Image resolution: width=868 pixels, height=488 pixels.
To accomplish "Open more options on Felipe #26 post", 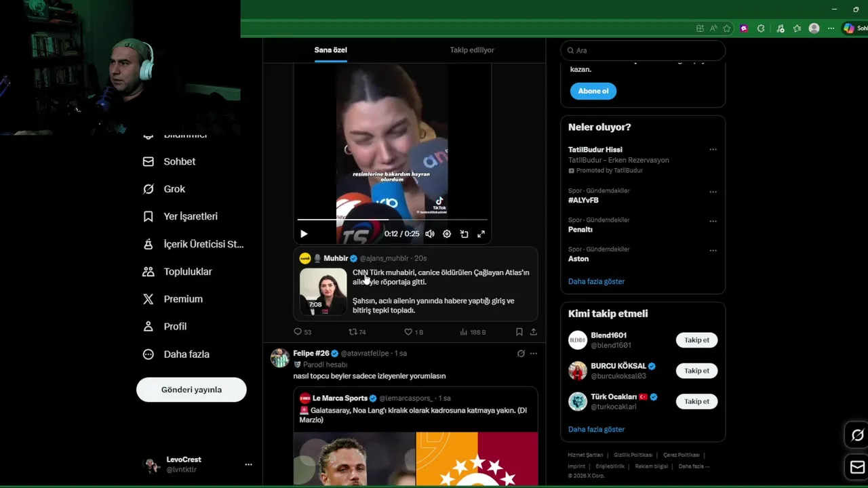I will (534, 353).
